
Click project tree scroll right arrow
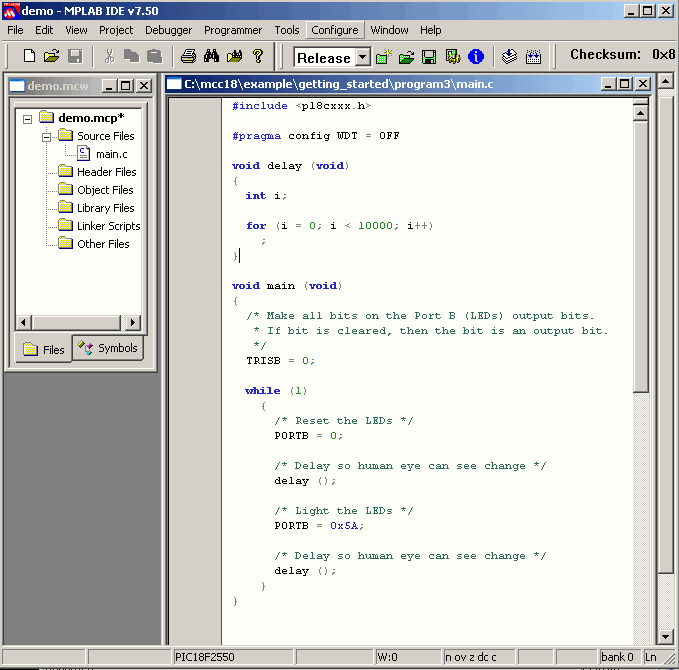tap(133, 323)
